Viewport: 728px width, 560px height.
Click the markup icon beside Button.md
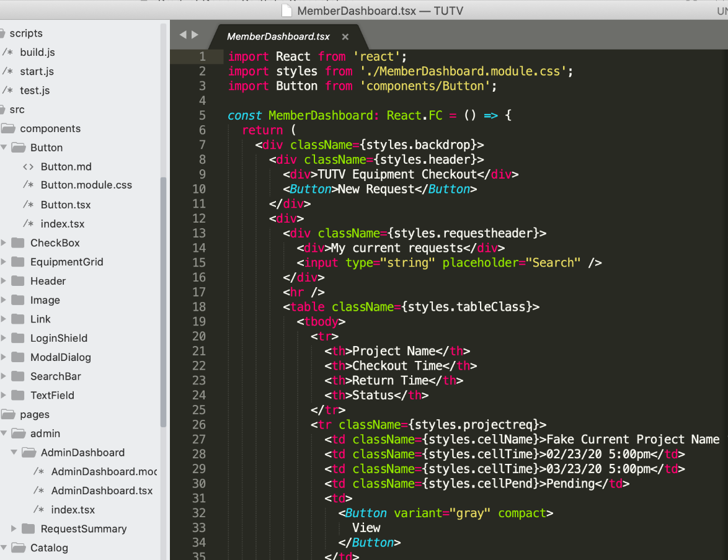click(x=29, y=166)
